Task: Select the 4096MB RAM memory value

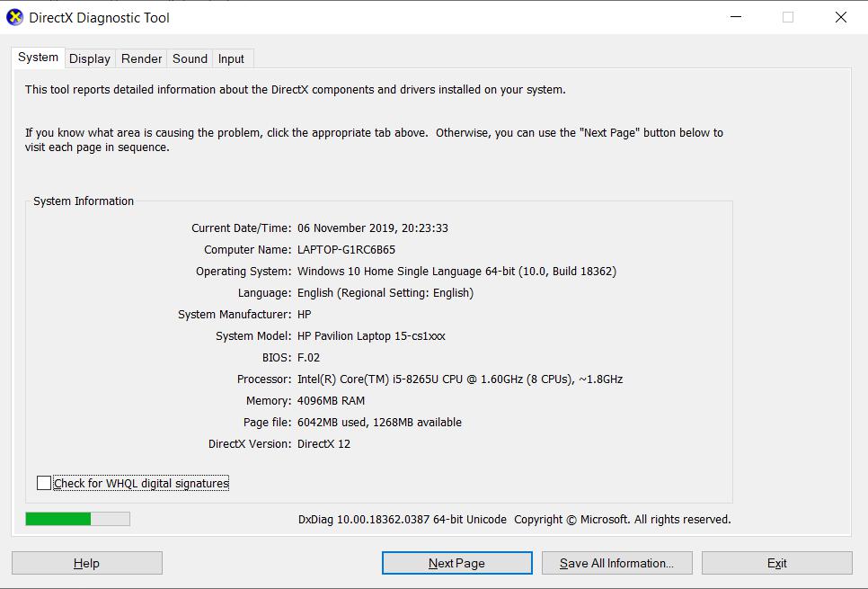Action: (331, 401)
